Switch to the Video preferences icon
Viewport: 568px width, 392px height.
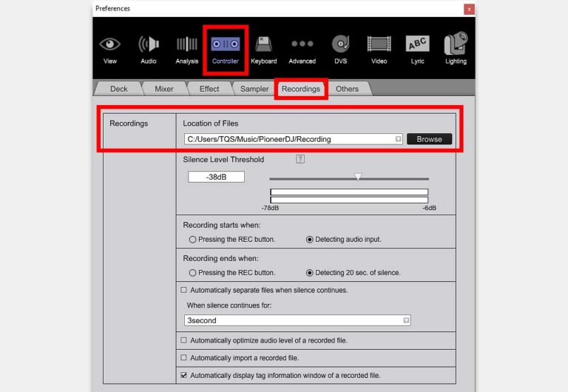[x=379, y=48]
